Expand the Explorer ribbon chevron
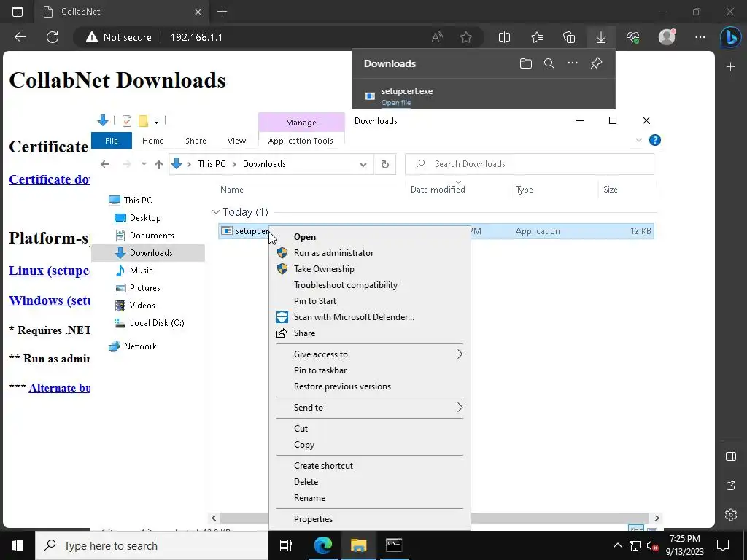The height and width of the screenshot is (560, 747). (x=639, y=140)
